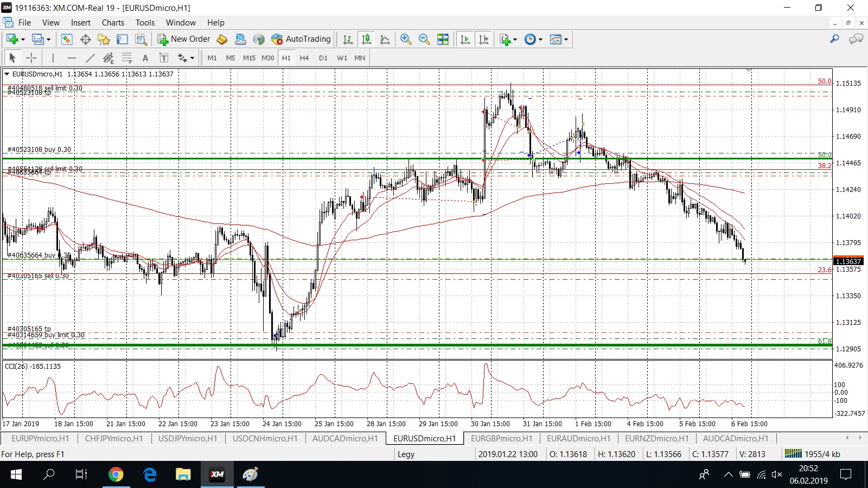This screenshot has height=488, width=868.
Task: Enable chart auto scroll
Action: (x=465, y=39)
